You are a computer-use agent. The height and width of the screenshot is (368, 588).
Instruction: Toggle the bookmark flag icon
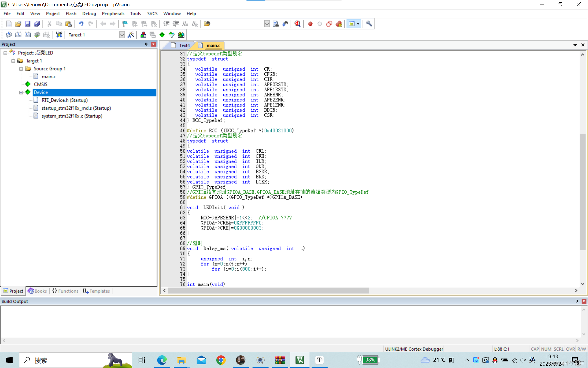coord(125,24)
